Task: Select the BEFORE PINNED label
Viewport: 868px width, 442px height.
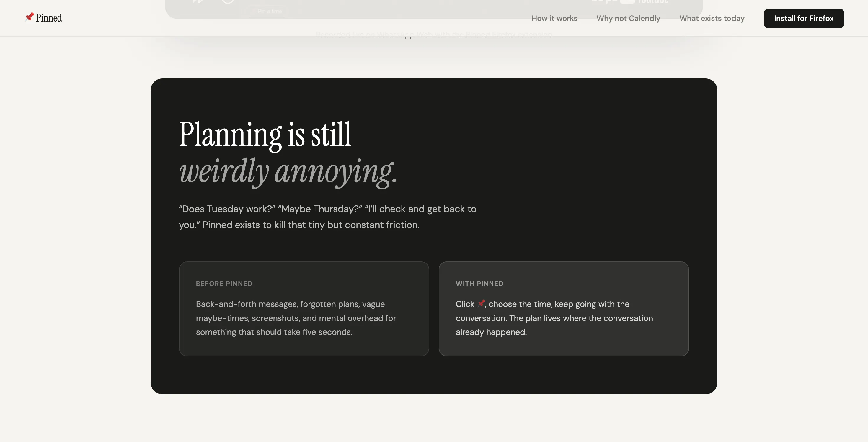Action: coord(224,284)
